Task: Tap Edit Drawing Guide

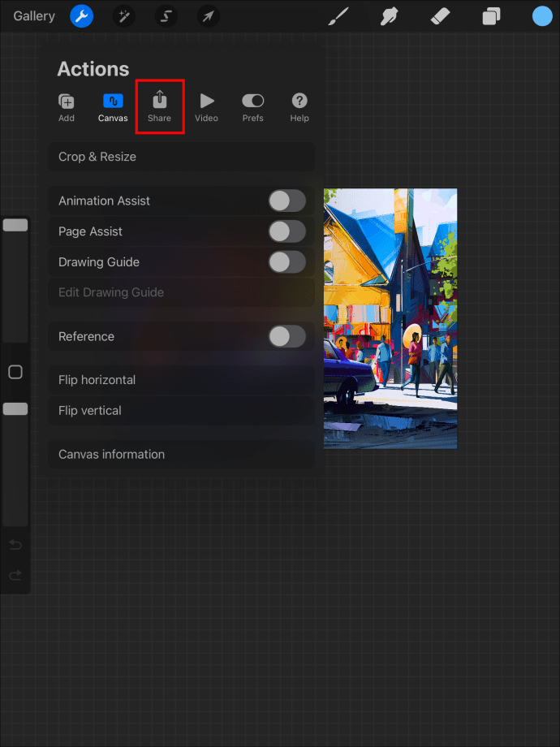Action: (x=182, y=292)
